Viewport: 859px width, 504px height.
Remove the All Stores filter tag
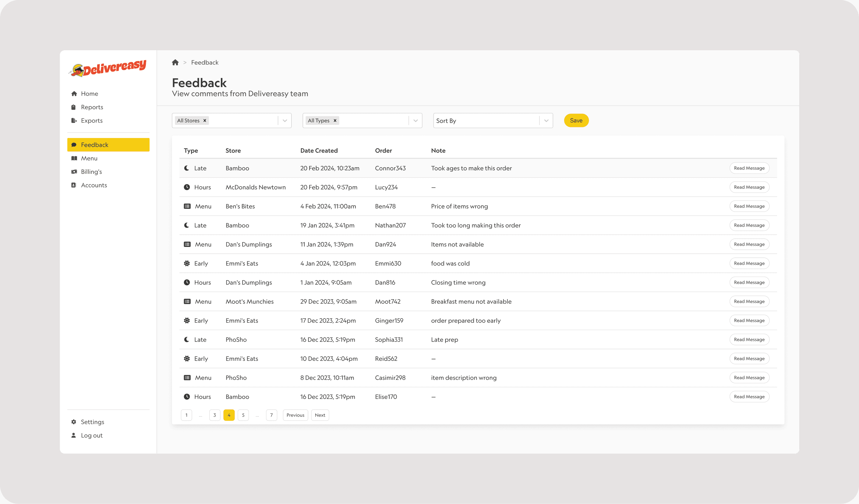(x=205, y=120)
